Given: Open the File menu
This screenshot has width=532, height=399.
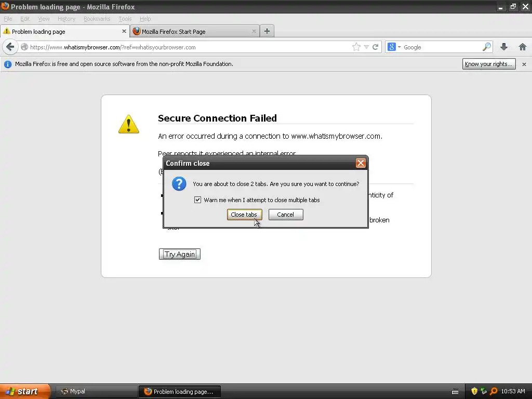Looking at the screenshot, I should pyautogui.click(x=8, y=19).
